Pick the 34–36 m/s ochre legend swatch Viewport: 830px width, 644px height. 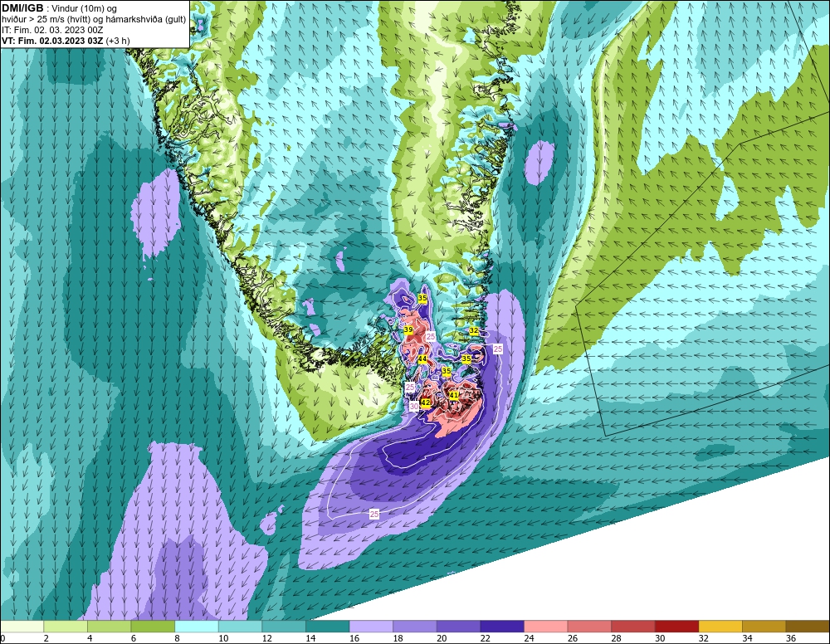click(x=764, y=627)
